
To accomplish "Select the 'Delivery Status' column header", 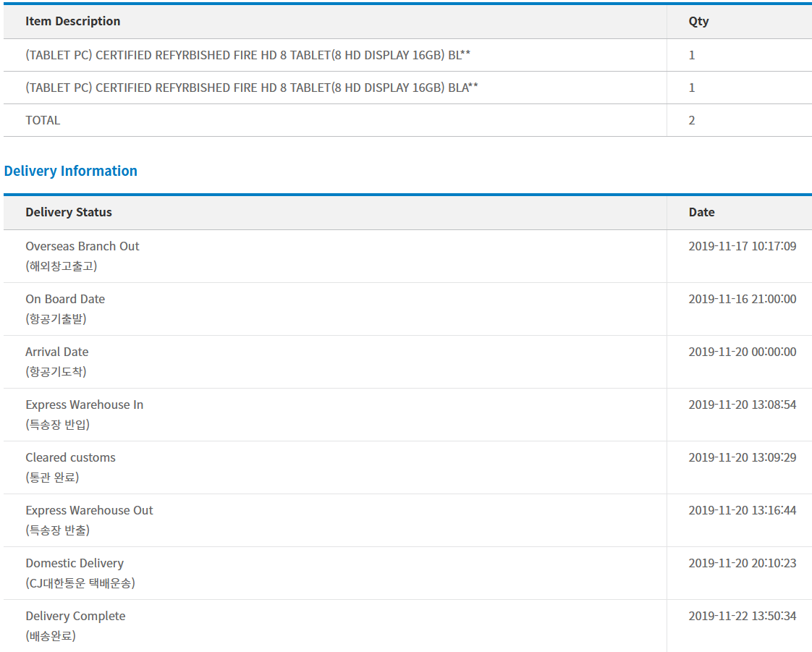I will (x=69, y=212).
